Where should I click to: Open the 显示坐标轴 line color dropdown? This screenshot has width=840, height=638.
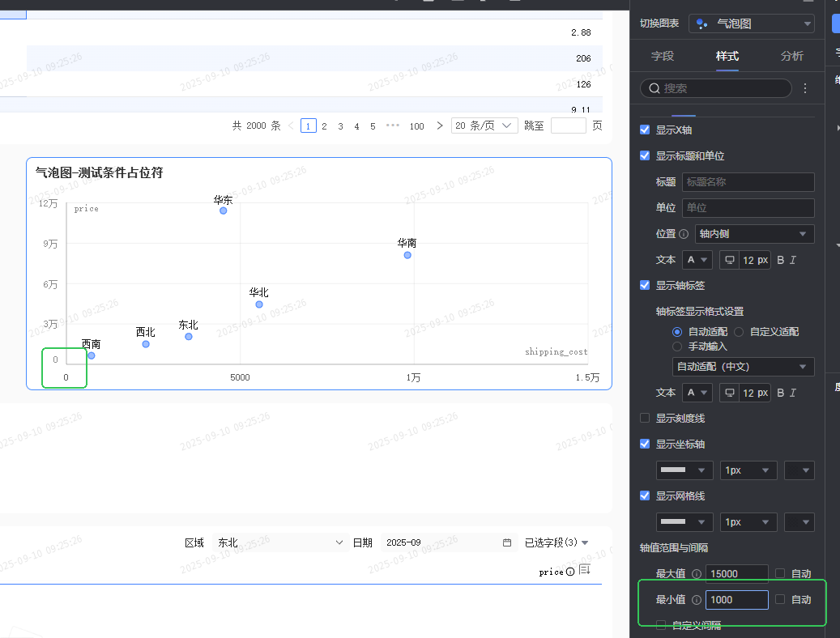point(684,470)
